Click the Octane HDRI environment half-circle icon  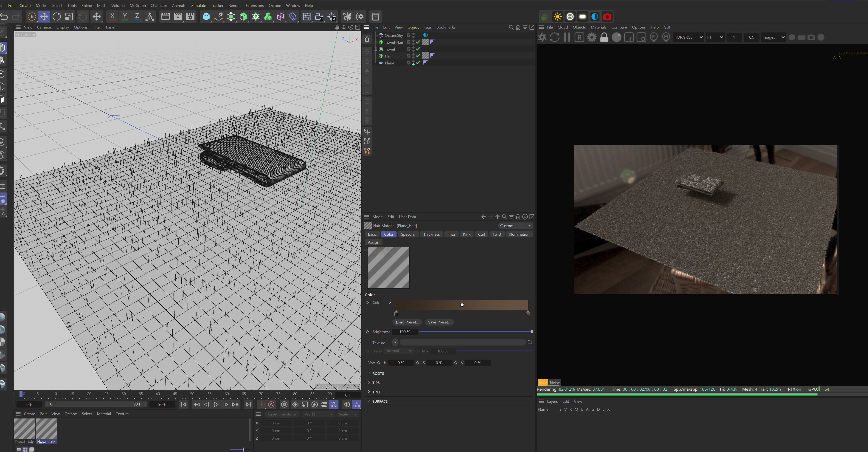pyautogui.click(x=595, y=17)
